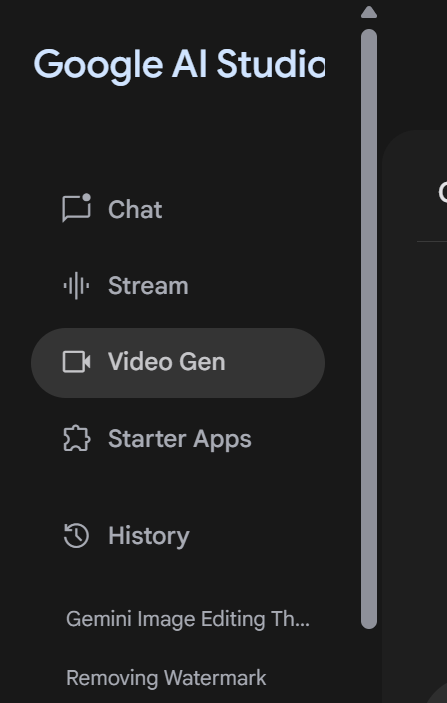Viewport: 447px width, 703px height.
Task: Click the Google AI Studio logo
Action: [x=179, y=65]
